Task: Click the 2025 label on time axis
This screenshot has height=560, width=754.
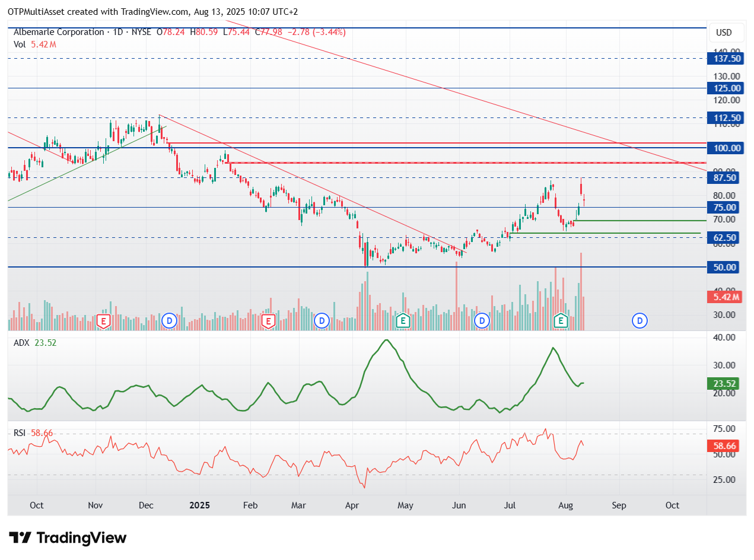Action: (x=199, y=505)
